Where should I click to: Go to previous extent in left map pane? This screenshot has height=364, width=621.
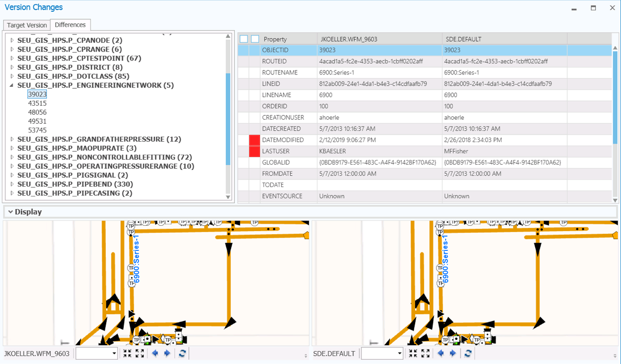(154, 353)
